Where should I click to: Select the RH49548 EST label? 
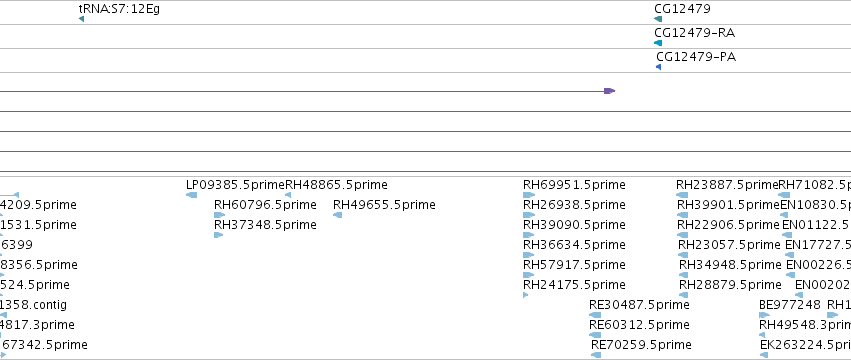click(x=805, y=325)
